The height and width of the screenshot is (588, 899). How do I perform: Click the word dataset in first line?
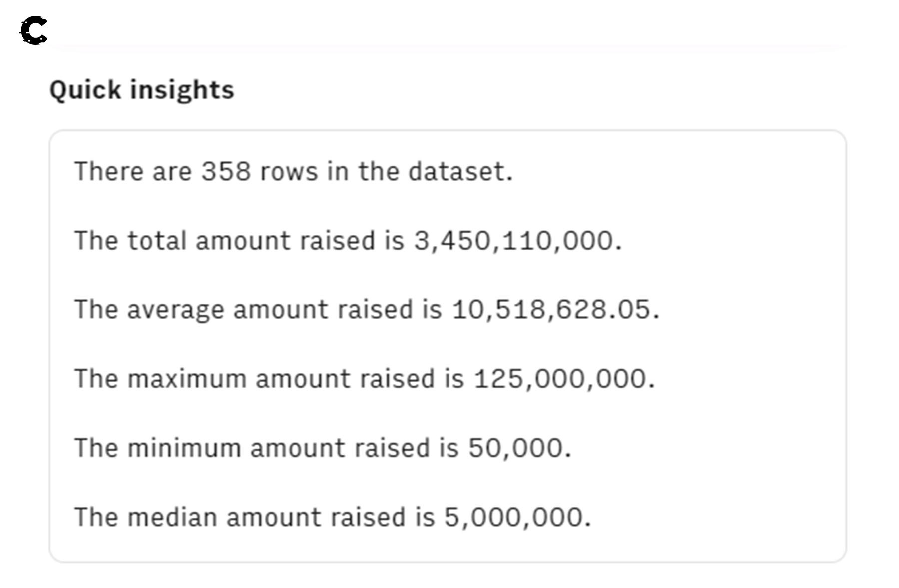point(459,171)
